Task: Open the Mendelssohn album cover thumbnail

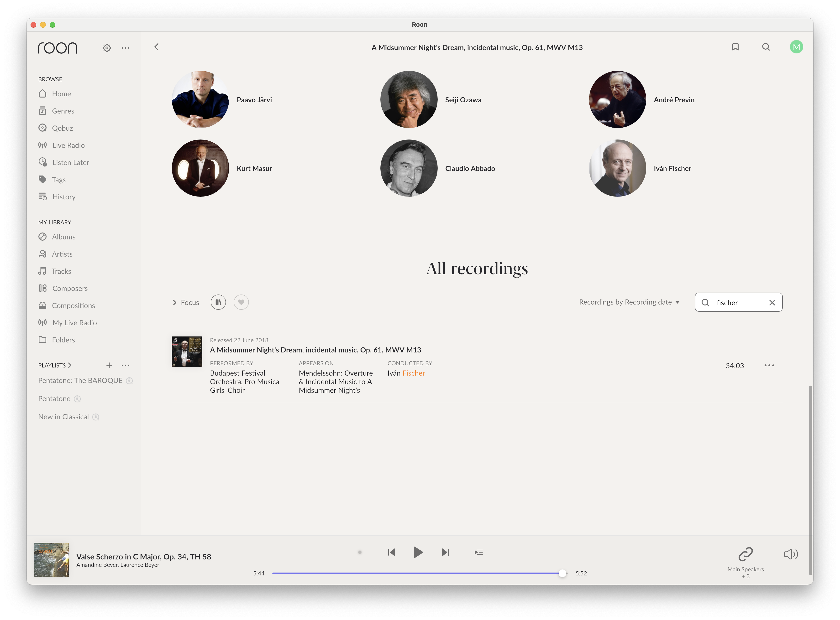Action: coord(187,352)
